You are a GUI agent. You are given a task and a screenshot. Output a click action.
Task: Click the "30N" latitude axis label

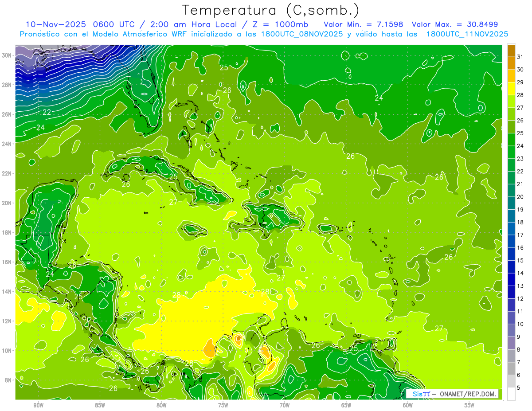[x=8, y=55]
